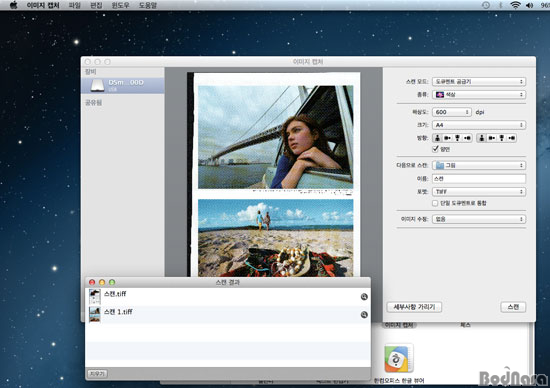
Task: Open the 종류 color type dropdown
Action: pos(479,95)
